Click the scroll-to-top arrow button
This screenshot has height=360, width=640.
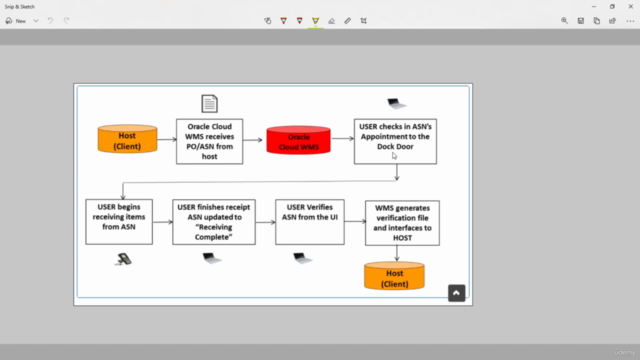[x=456, y=293]
